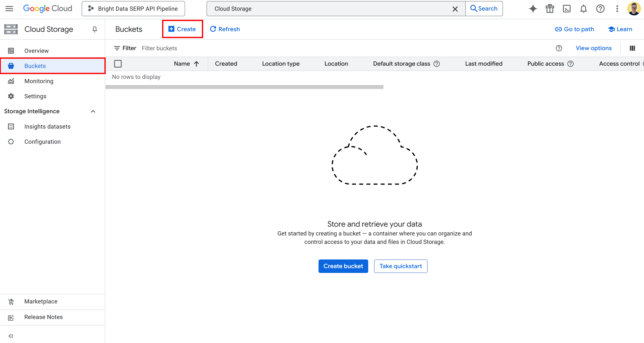The width and height of the screenshot is (644, 343).
Task: Open the help question mark icon
Action: (600, 8)
